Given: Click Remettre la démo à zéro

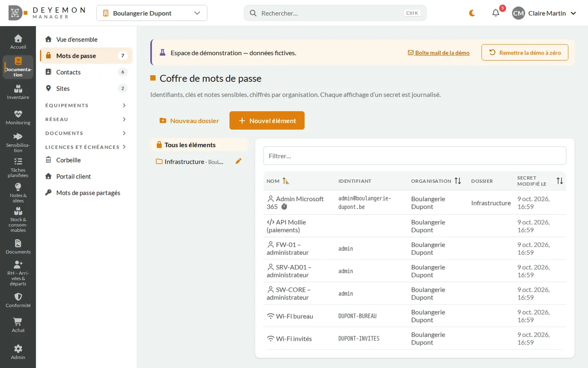Looking at the screenshot, I should point(525,52).
